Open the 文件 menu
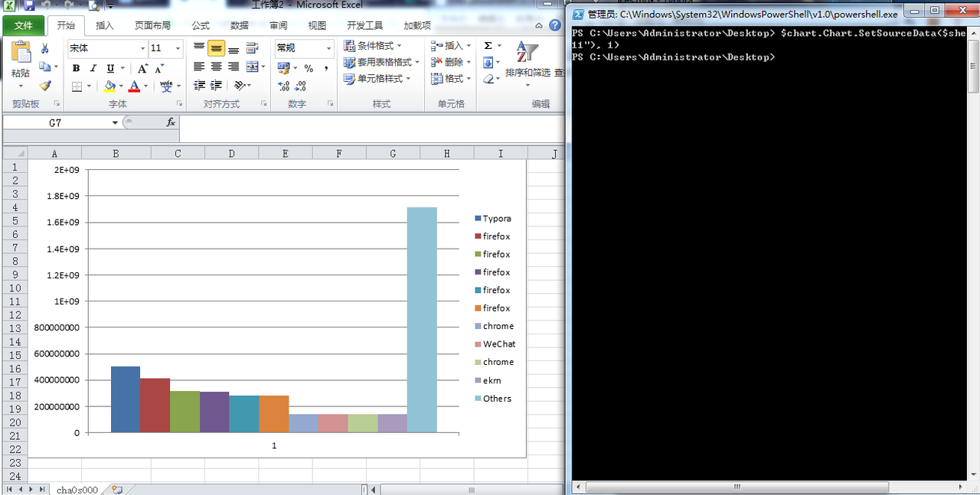Screen dimensions: 980x495 [24, 24]
